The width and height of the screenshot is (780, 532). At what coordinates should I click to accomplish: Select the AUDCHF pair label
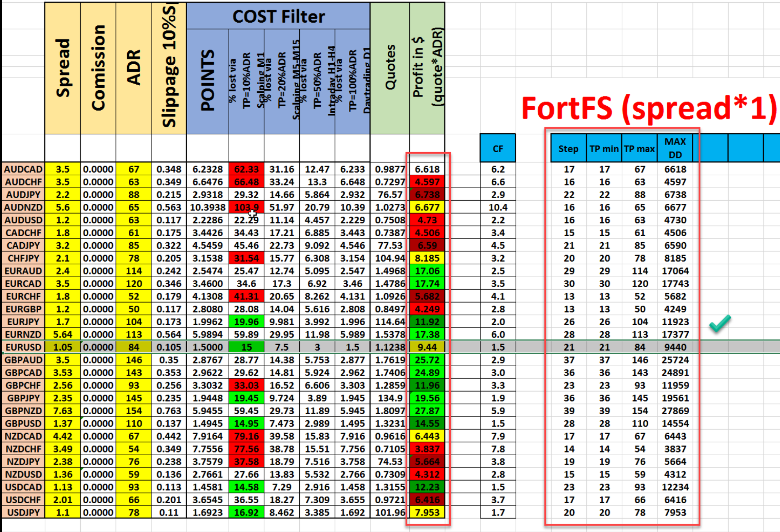pos(23,182)
